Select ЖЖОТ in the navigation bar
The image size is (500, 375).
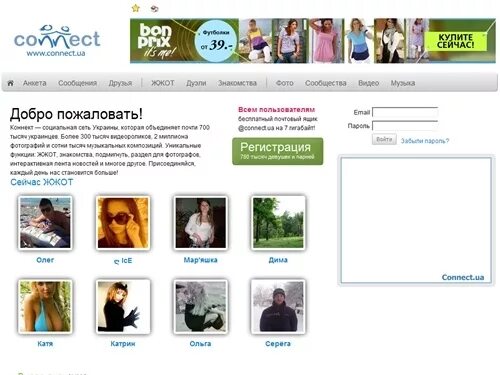[163, 83]
